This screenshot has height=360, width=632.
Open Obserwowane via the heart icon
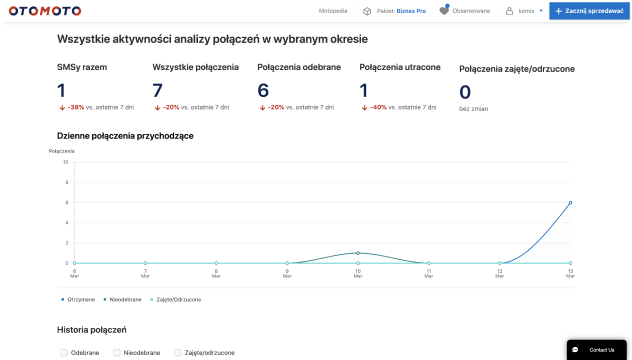coord(444,10)
